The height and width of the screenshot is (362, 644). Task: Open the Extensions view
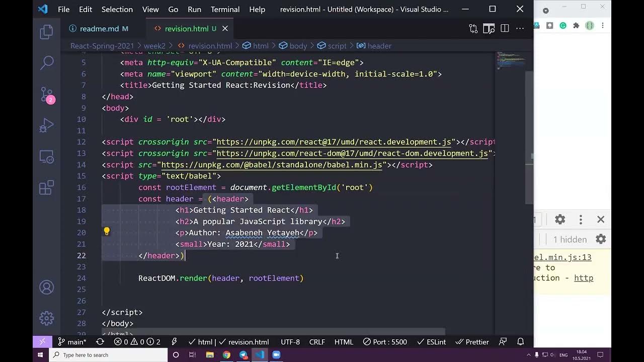pyautogui.click(x=47, y=188)
